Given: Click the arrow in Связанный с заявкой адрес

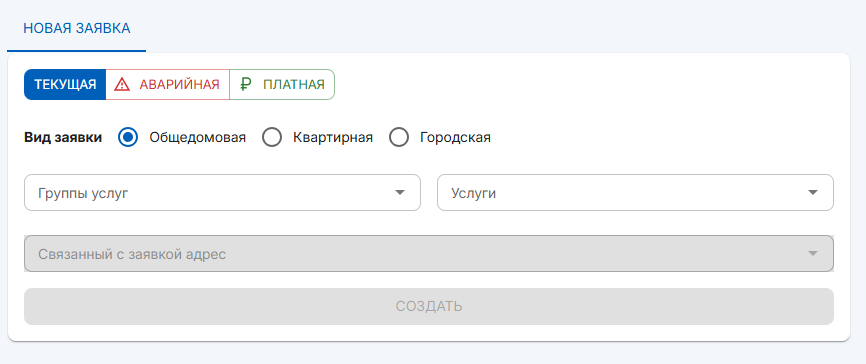Looking at the screenshot, I should coord(812,254).
